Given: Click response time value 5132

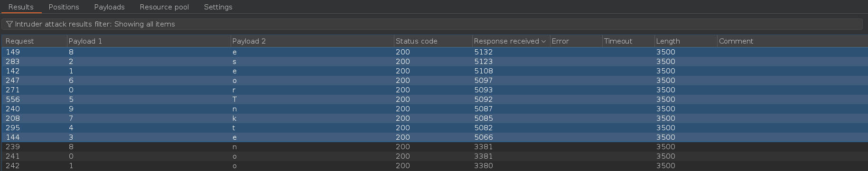Looking at the screenshot, I should tap(483, 52).
